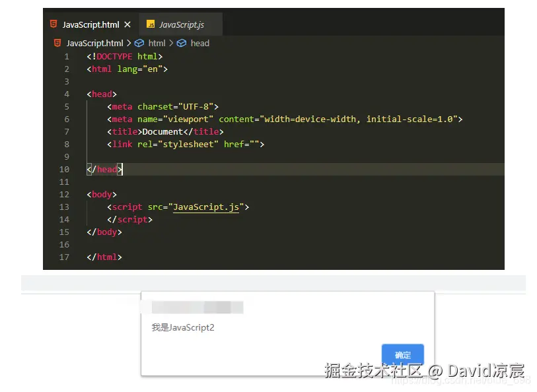
Task: Select head breadcrumb segment
Action: coord(200,44)
